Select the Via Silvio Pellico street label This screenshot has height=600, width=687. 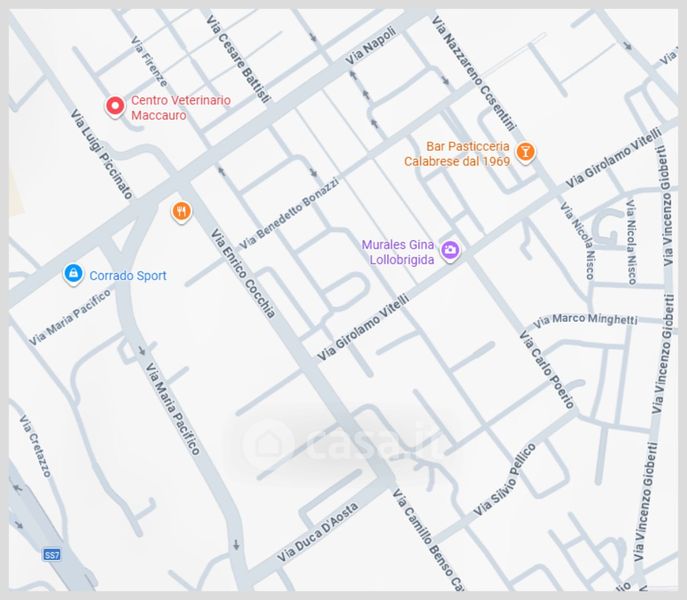(x=504, y=479)
